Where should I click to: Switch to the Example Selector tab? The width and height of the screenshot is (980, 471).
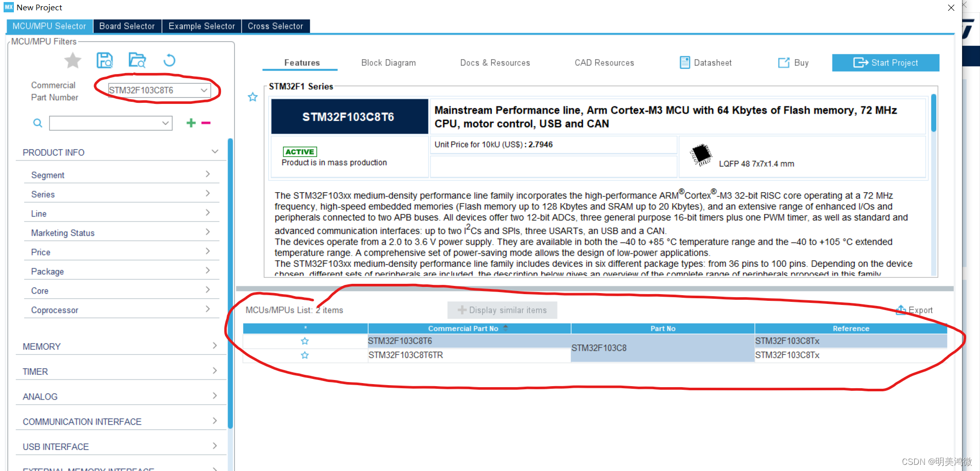201,26
